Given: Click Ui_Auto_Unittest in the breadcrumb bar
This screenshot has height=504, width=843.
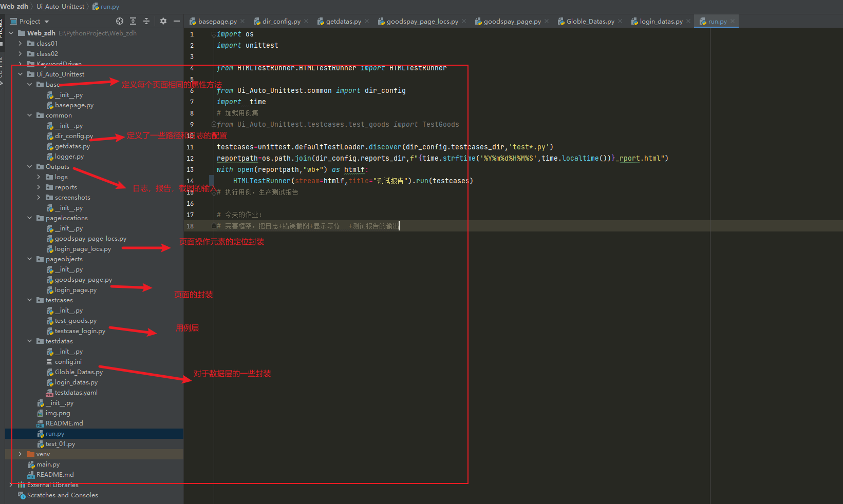Looking at the screenshot, I should tap(60, 7).
